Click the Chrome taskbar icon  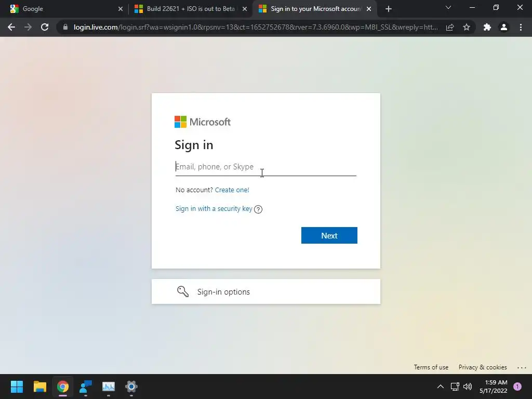coord(63,387)
